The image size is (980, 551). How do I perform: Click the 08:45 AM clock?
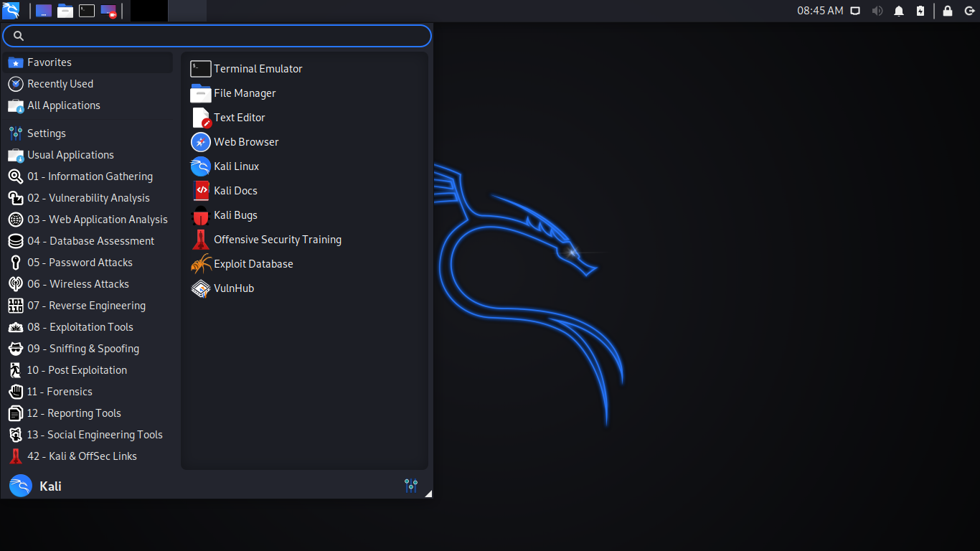click(820, 11)
